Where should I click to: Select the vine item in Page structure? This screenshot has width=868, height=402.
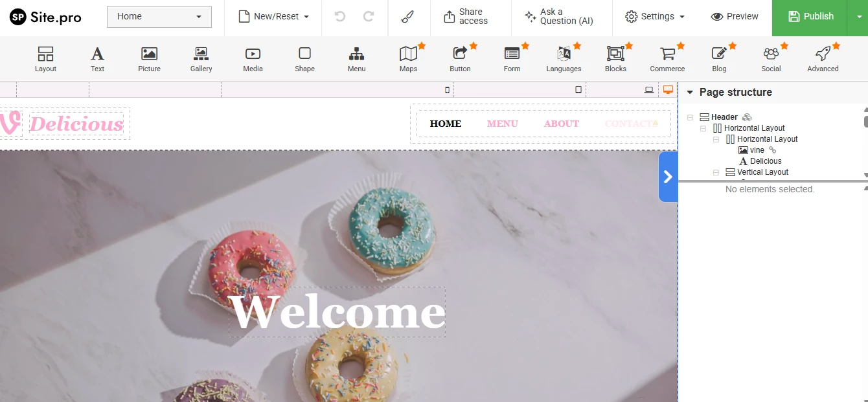click(x=757, y=150)
